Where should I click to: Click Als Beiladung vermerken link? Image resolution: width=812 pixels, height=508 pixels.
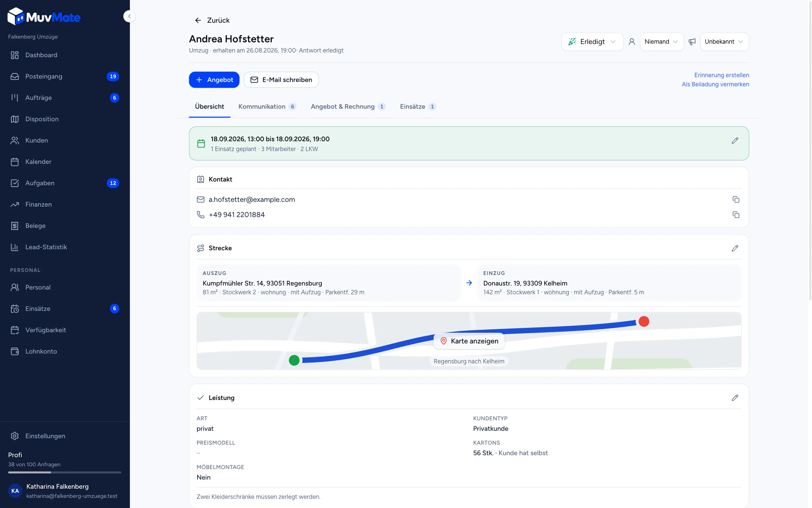[x=715, y=84]
